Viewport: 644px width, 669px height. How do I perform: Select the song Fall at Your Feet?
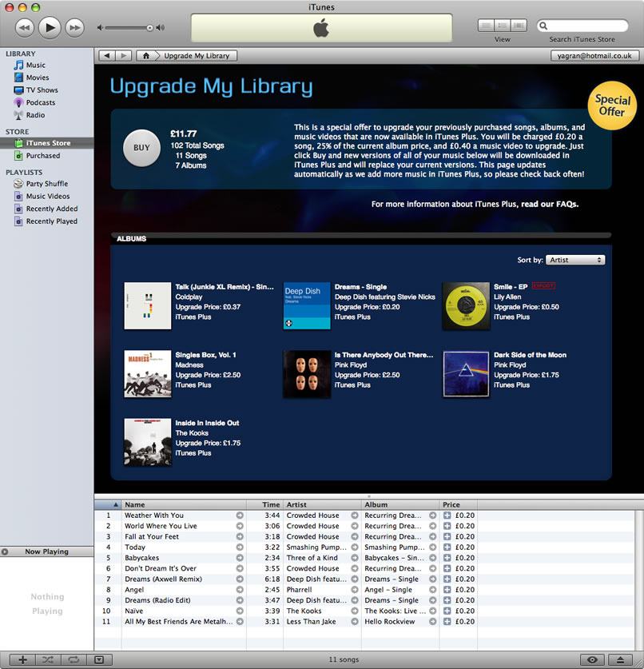[151, 536]
